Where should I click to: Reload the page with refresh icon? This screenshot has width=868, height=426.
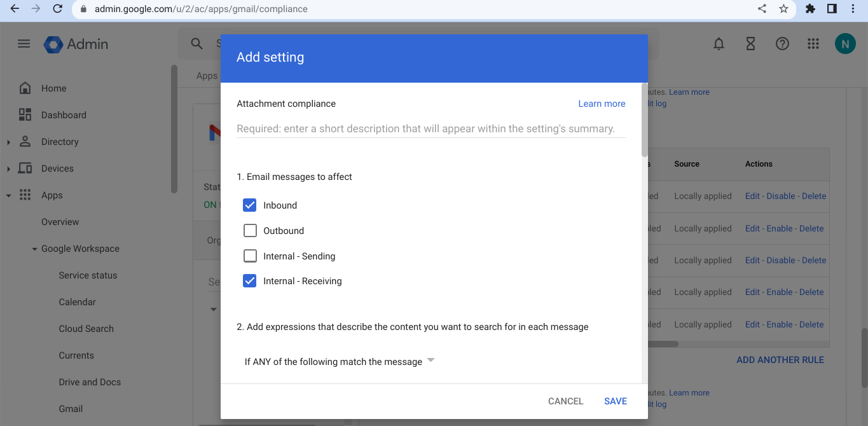click(x=57, y=9)
